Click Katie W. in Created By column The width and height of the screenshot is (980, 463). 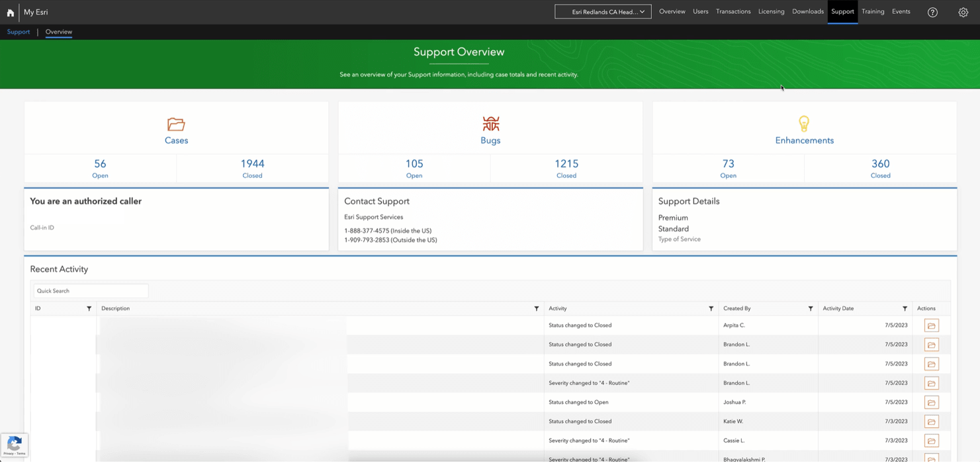734,421
